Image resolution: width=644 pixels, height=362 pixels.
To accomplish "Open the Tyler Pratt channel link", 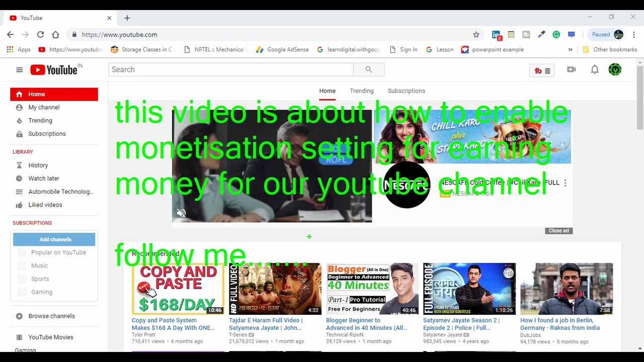I will pos(143,335).
